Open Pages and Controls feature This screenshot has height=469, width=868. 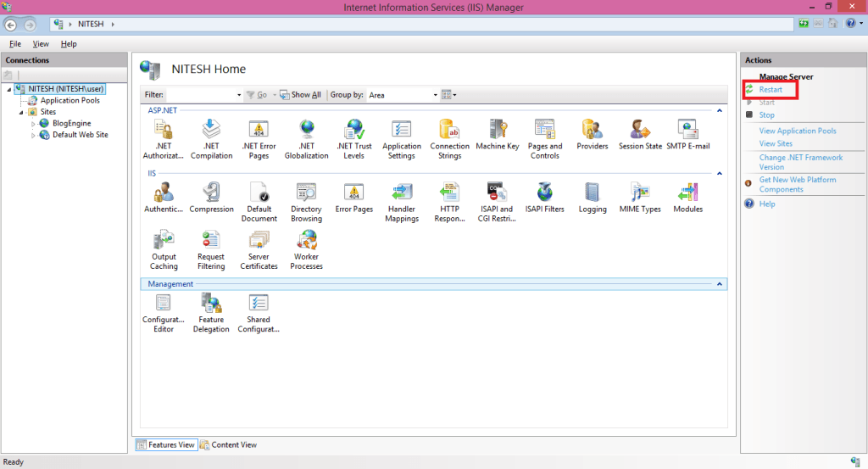(x=545, y=140)
